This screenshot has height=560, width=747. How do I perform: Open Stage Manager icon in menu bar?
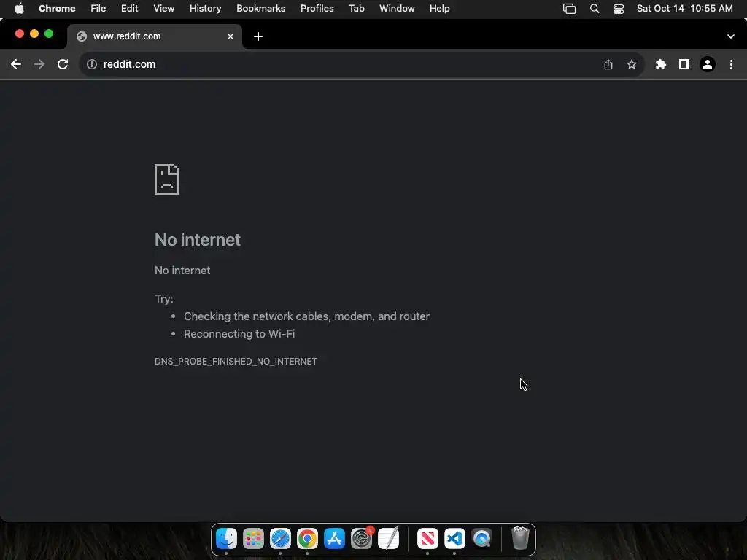569,8
